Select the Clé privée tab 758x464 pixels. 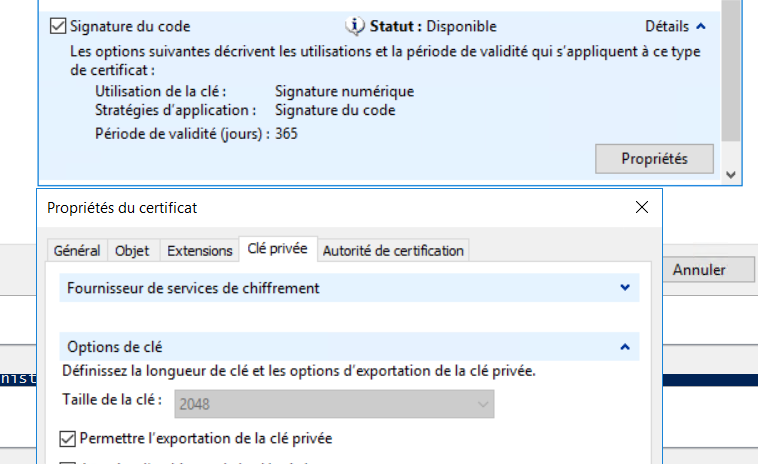click(277, 250)
